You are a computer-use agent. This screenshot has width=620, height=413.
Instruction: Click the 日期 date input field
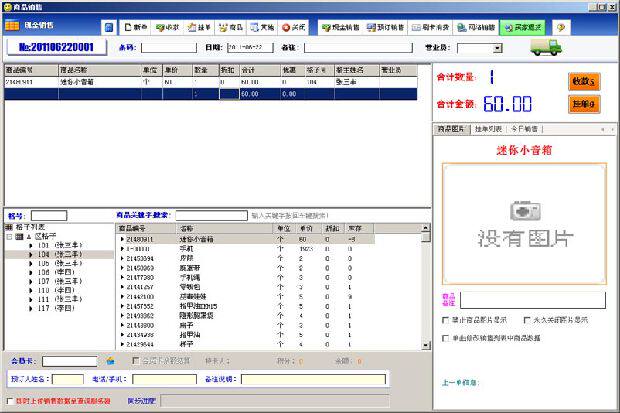pos(250,48)
